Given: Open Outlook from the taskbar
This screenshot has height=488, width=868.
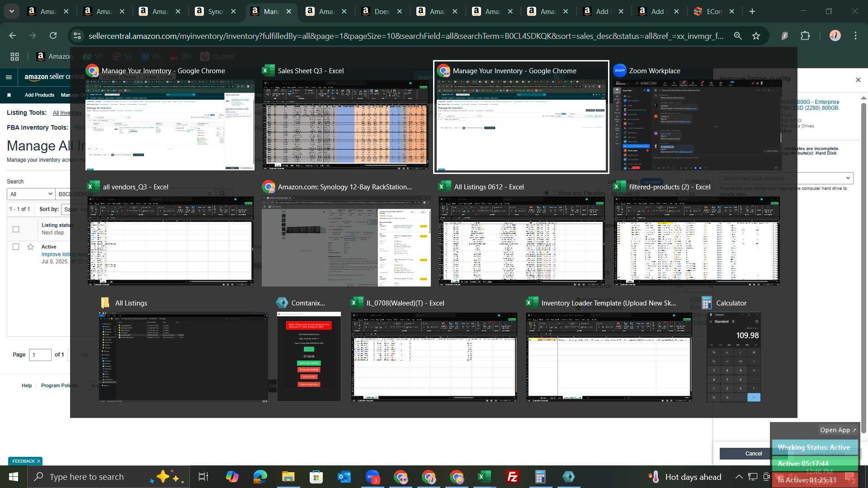Looking at the screenshot, I should (344, 477).
